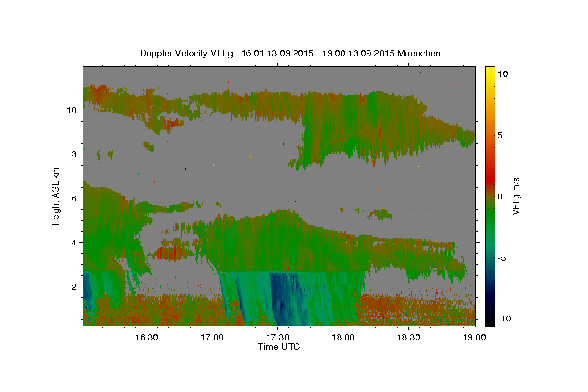Click the velocity color scale bar
This screenshot has width=588, height=392.
click(x=490, y=196)
